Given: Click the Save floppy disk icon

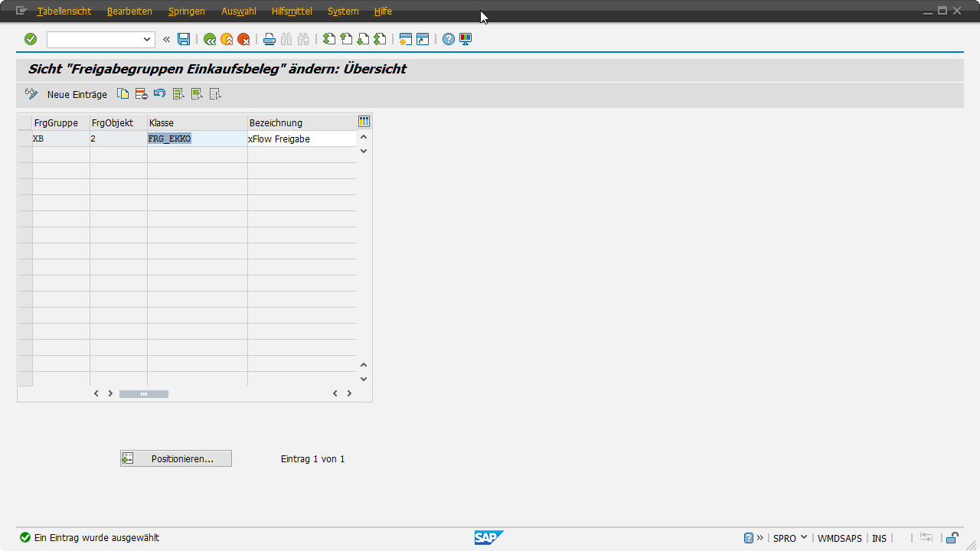Looking at the screenshot, I should pyautogui.click(x=184, y=39).
